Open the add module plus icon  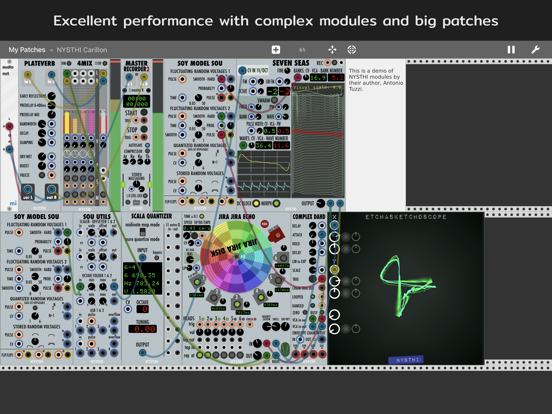pos(276,50)
